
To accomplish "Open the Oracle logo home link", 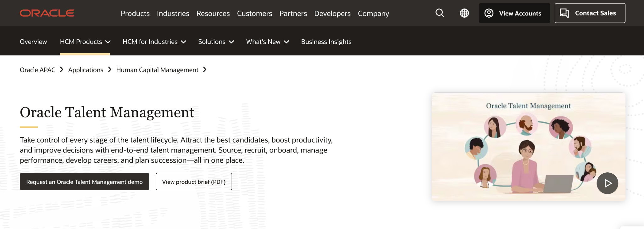I will point(47,13).
